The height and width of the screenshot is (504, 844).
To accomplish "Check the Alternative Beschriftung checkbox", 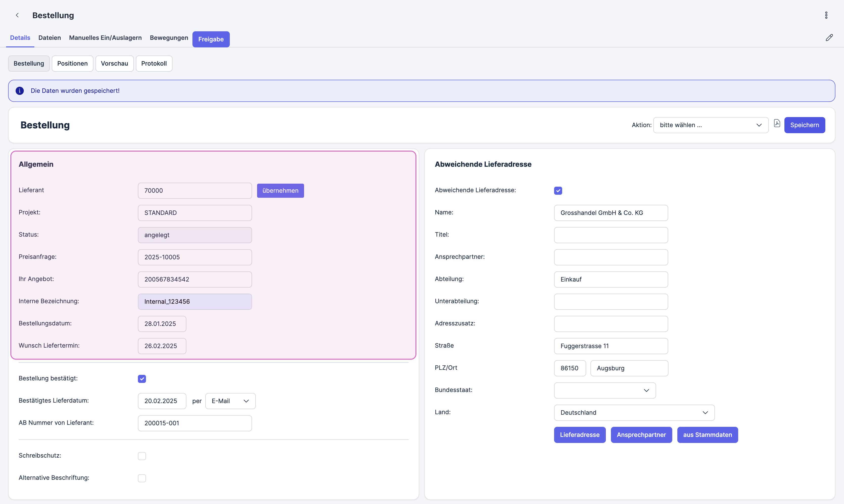I will pyautogui.click(x=142, y=478).
